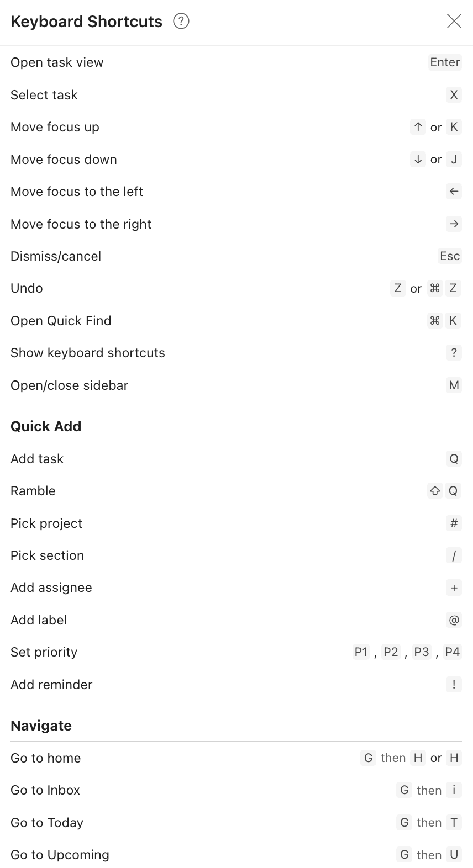Click the Quick Add section heading
The image size is (473, 868).
[x=46, y=426]
